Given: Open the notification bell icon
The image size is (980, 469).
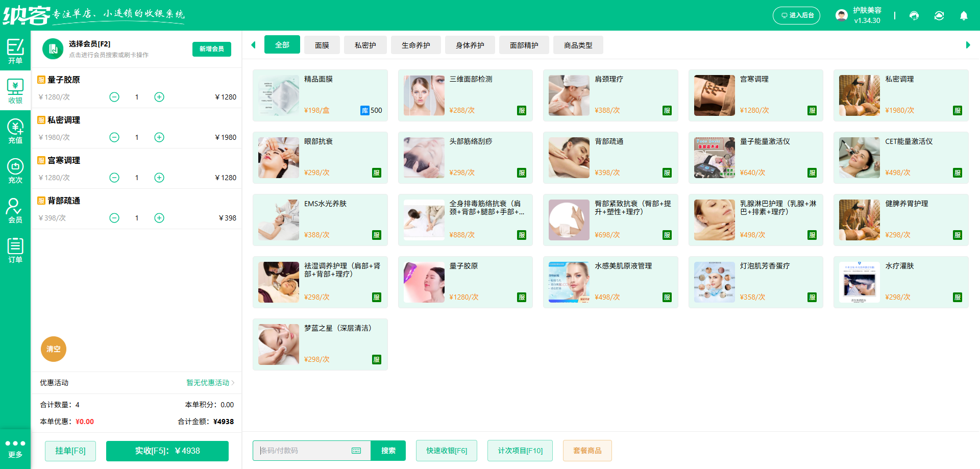Looking at the screenshot, I should pos(964,15).
